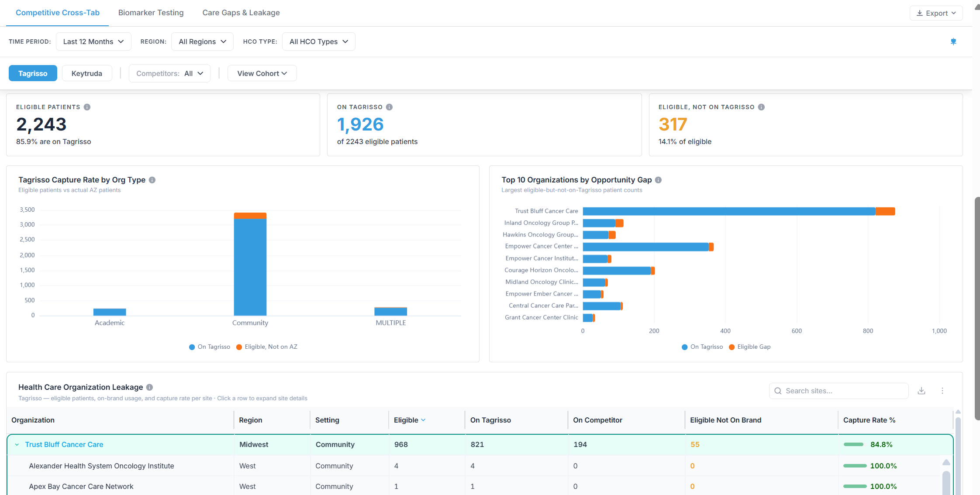Open info icon beside On Tagrisso card

pos(389,107)
